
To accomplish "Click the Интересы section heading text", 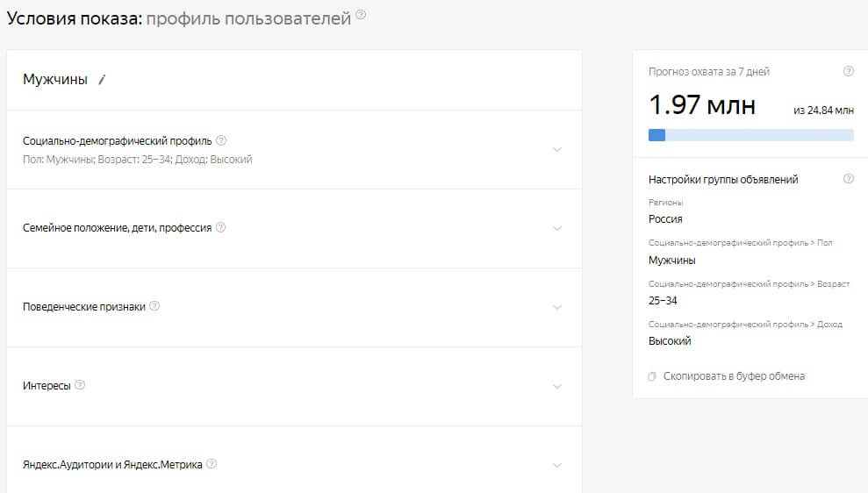I will pyautogui.click(x=47, y=386).
